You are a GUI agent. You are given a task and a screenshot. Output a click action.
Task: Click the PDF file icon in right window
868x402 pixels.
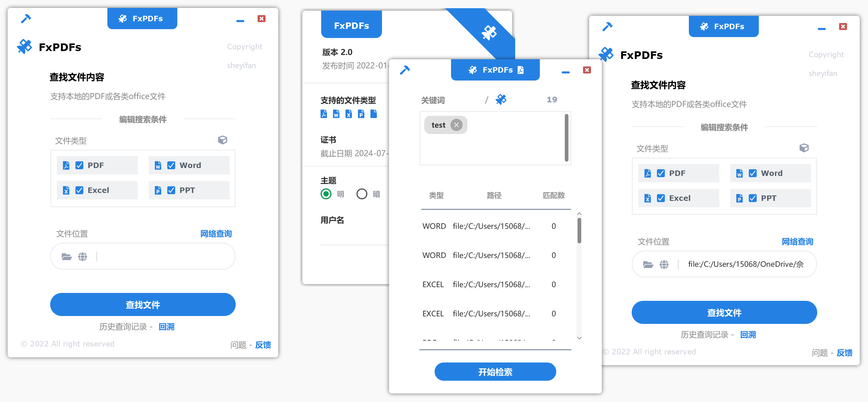click(648, 173)
